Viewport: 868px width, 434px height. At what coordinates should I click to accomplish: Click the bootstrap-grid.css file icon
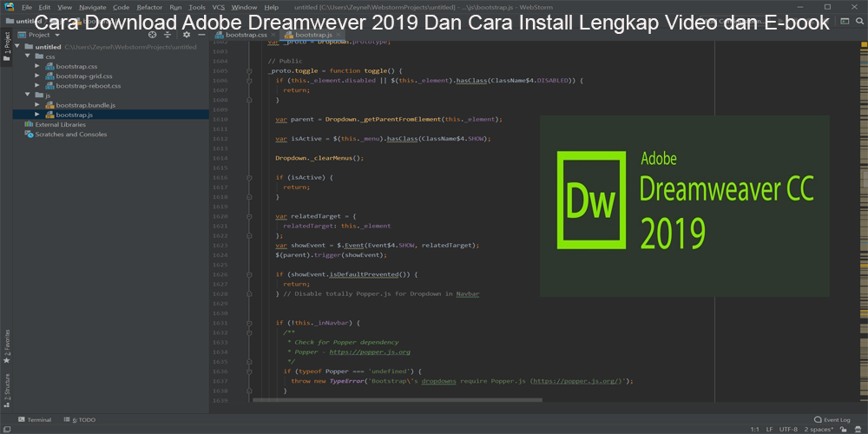49,76
